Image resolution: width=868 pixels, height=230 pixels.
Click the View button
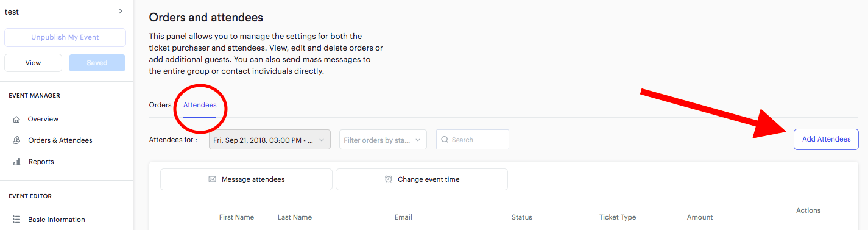(33, 63)
